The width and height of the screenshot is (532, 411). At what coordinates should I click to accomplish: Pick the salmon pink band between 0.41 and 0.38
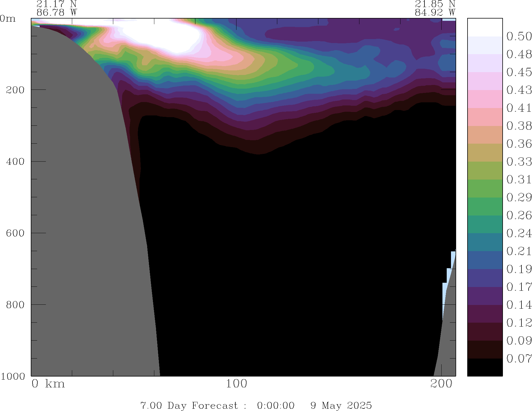click(x=485, y=117)
